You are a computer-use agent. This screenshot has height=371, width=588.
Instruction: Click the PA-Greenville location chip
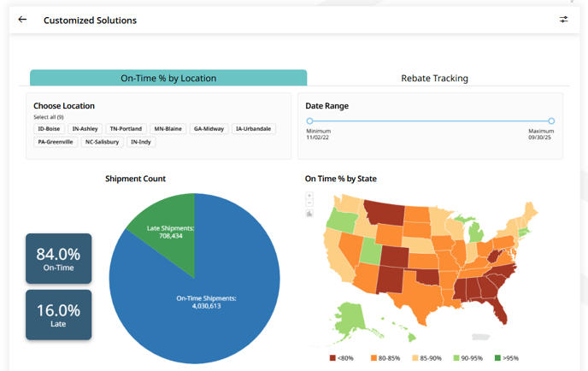pyautogui.click(x=56, y=142)
